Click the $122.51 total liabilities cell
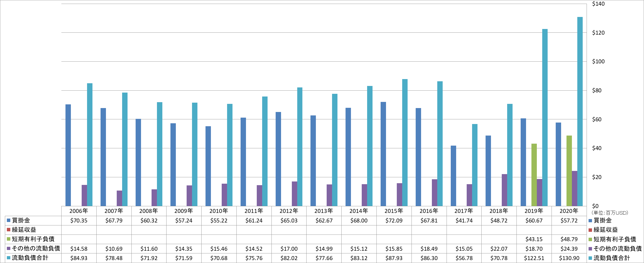The width and height of the screenshot is (644, 263). (534, 258)
